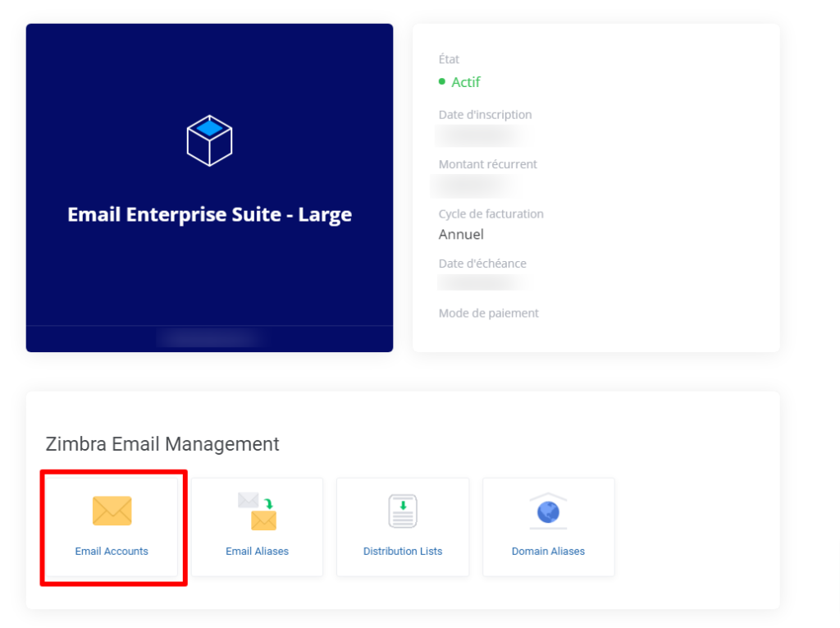840x628 pixels.
Task: Click the Actif status text
Action: 466,82
